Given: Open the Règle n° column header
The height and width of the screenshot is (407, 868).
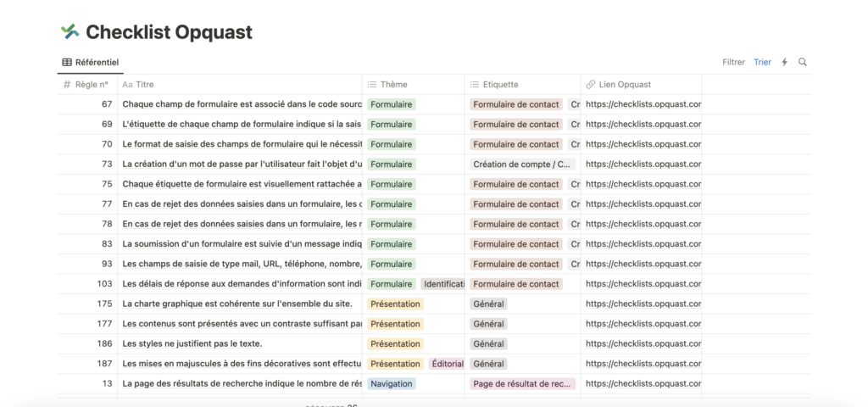Looking at the screenshot, I should coord(87,85).
